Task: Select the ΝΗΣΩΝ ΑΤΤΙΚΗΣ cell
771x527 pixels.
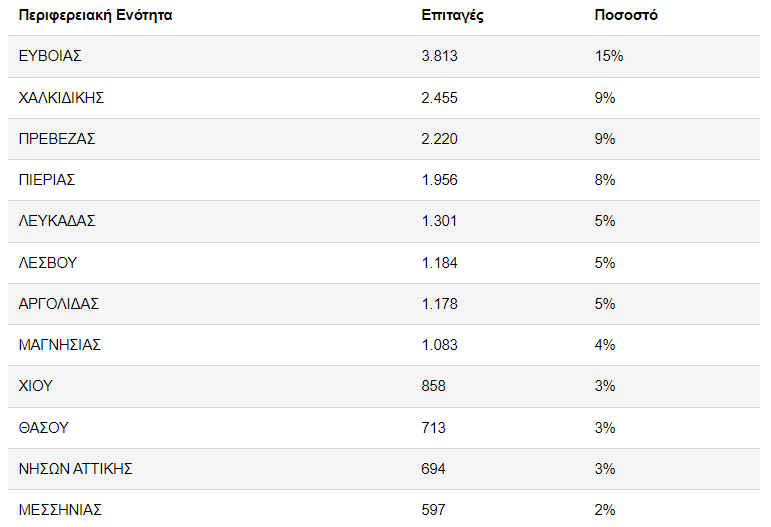Action: (x=76, y=469)
